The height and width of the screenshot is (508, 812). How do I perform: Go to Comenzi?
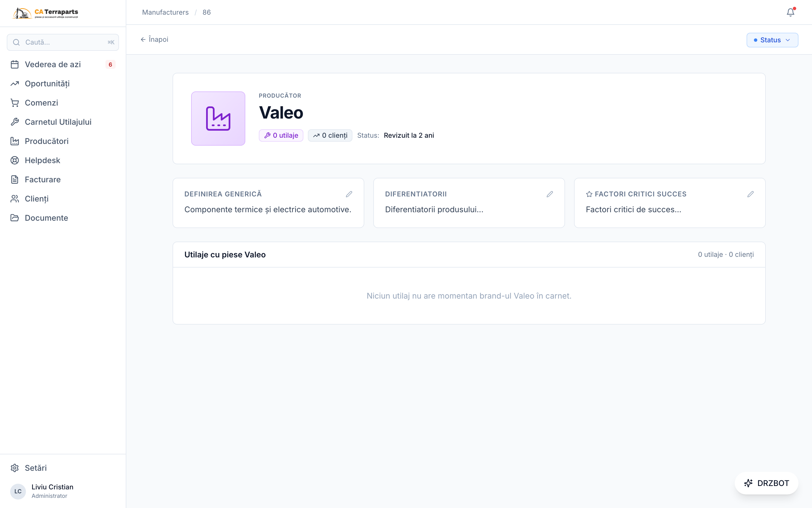coord(63,103)
